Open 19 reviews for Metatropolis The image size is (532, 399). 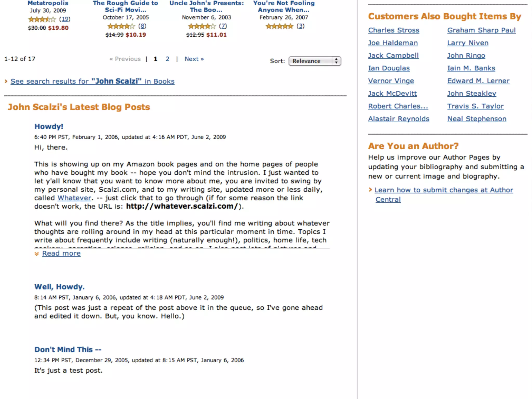(x=65, y=19)
